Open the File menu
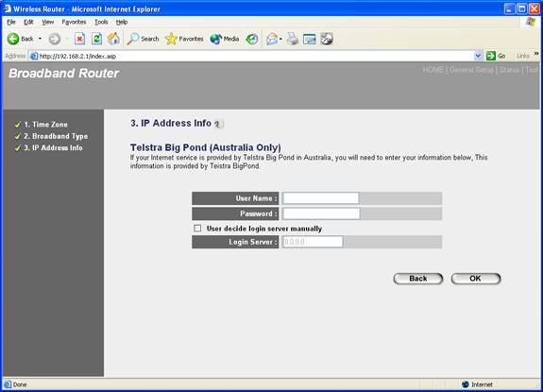 [x=11, y=22]
